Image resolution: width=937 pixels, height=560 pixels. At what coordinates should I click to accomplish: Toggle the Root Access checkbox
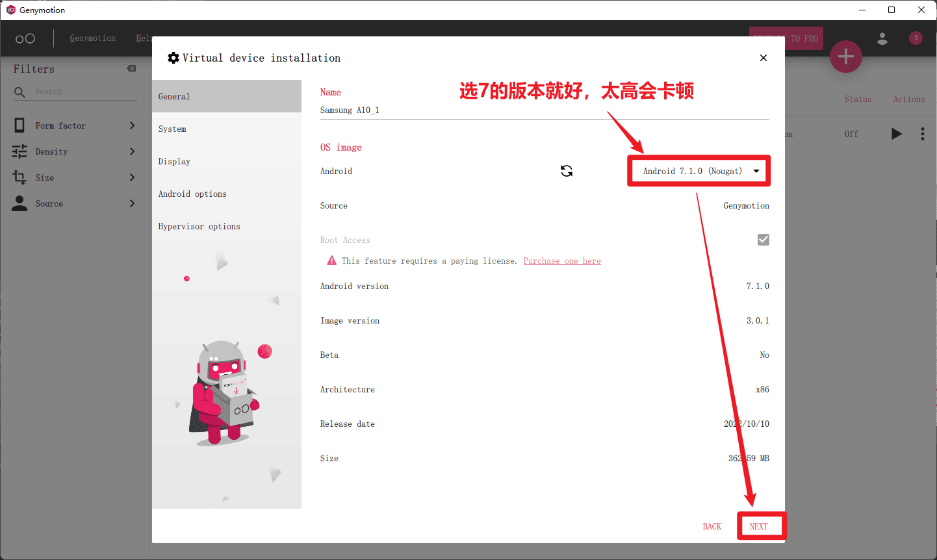(764, 240)
